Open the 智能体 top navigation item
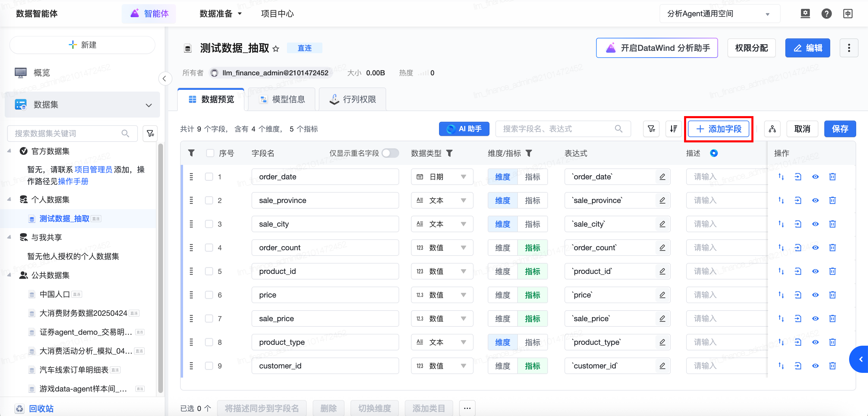 click(149, 14)
